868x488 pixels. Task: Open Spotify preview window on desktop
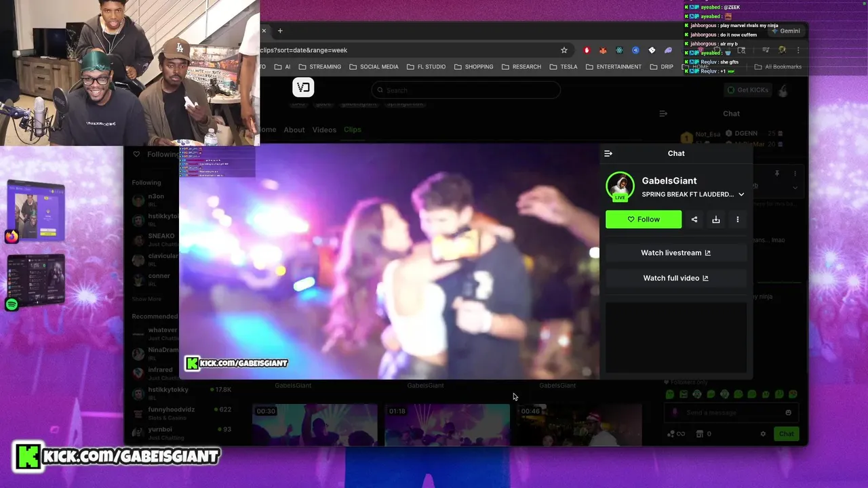point(36,281)
